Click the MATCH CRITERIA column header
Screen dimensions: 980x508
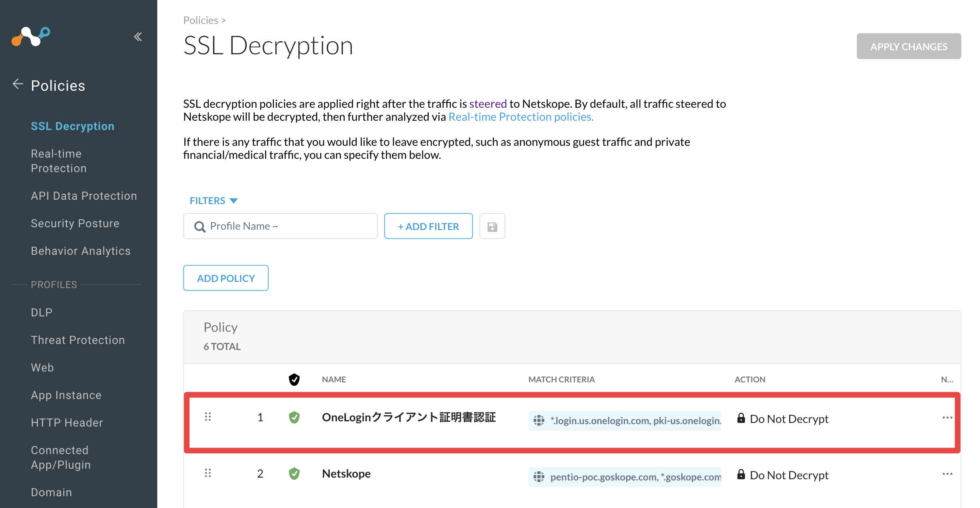(x=561, y=380)
